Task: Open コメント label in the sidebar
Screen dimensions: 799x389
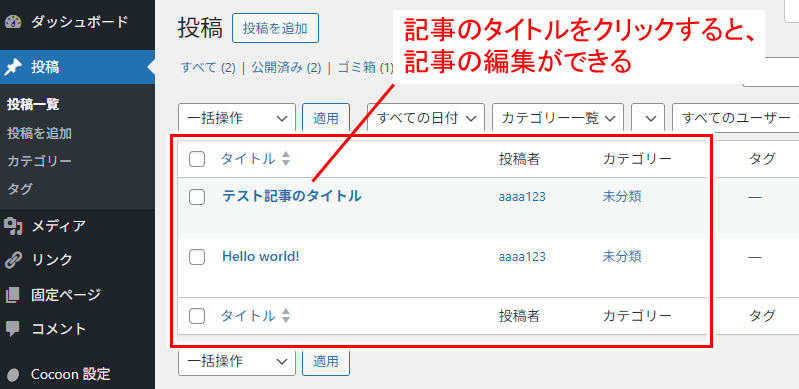Action: click(x=59, y=329)
